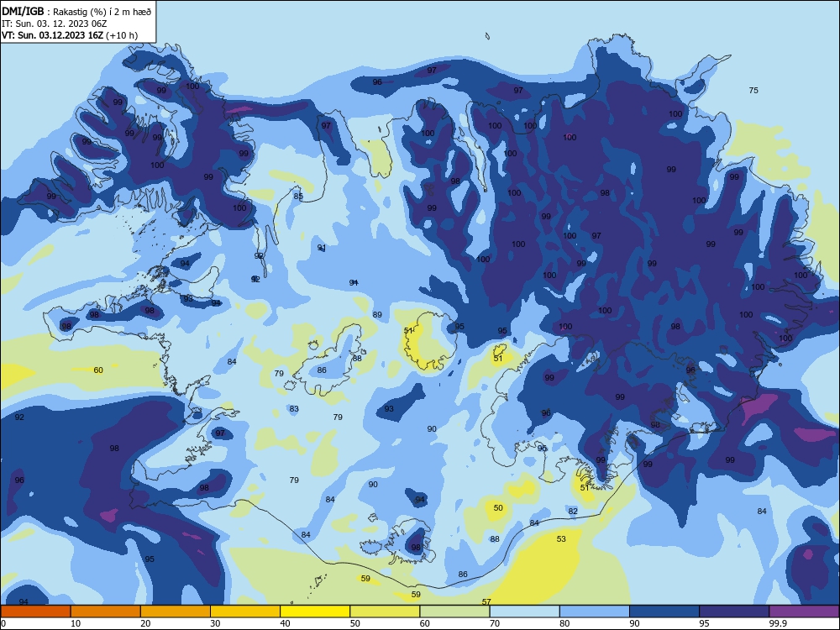The height and width of the screenshot is (630, 840).
Task: Select the light blue 80–90 legend swatch
Action: coord(595,612)
